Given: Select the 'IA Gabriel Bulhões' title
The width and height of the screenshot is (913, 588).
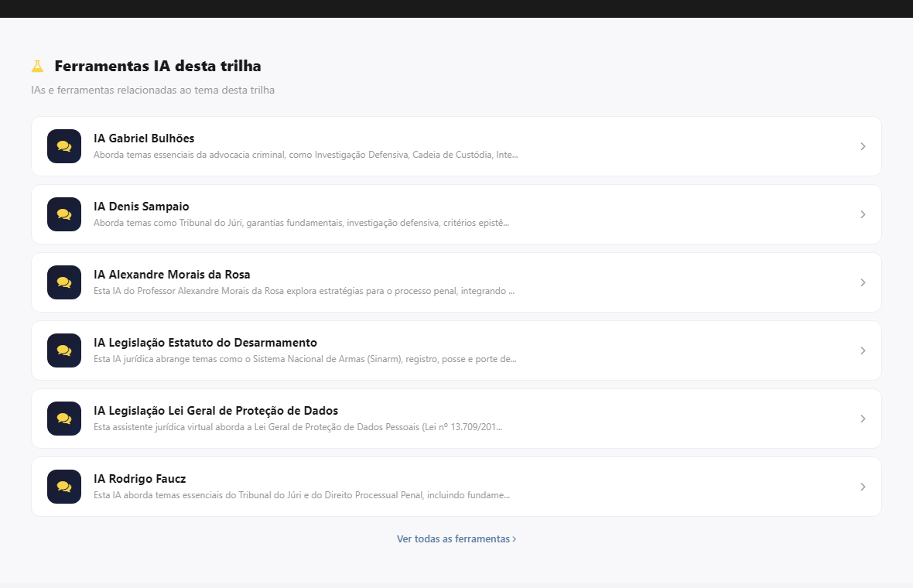Looking at the screenshot, I should click(144, 138).
